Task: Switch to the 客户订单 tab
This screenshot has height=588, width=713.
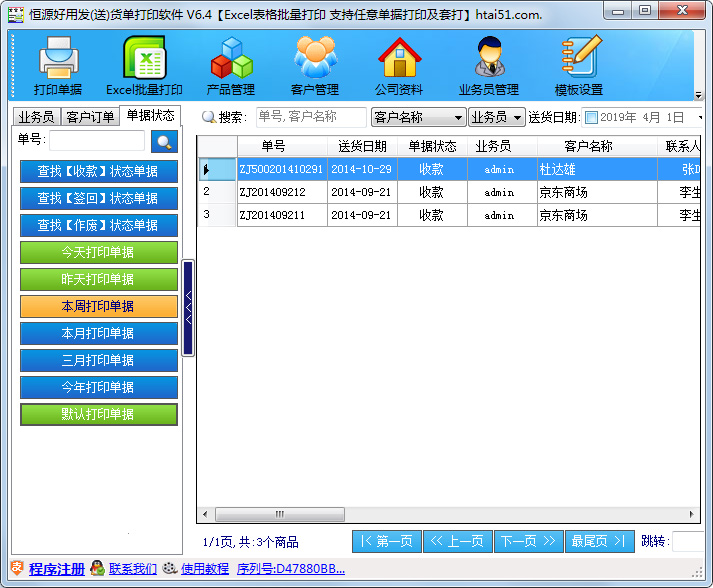Action: tap(90, 117)
